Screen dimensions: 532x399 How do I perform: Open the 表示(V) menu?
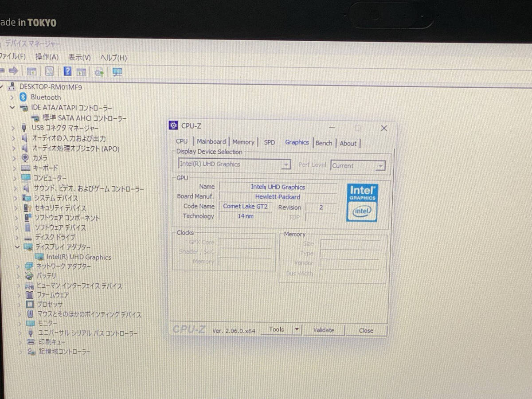(x=79, y=57)
